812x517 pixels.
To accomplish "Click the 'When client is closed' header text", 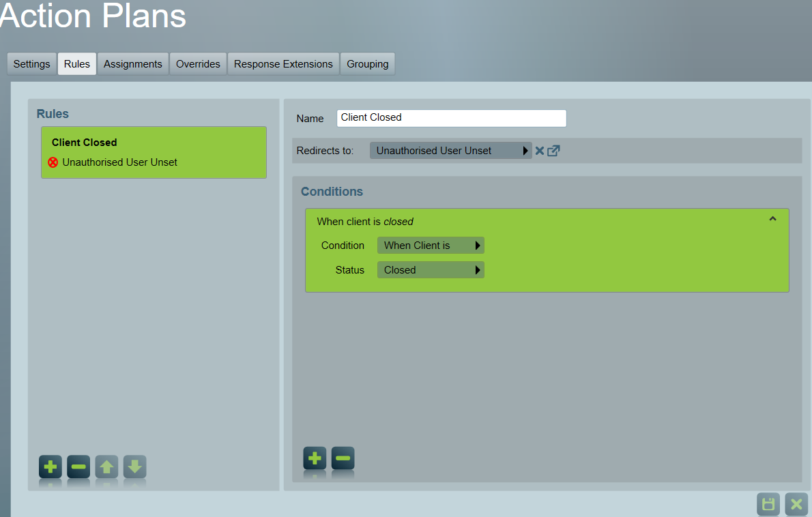I will click(x=365, y=222).
